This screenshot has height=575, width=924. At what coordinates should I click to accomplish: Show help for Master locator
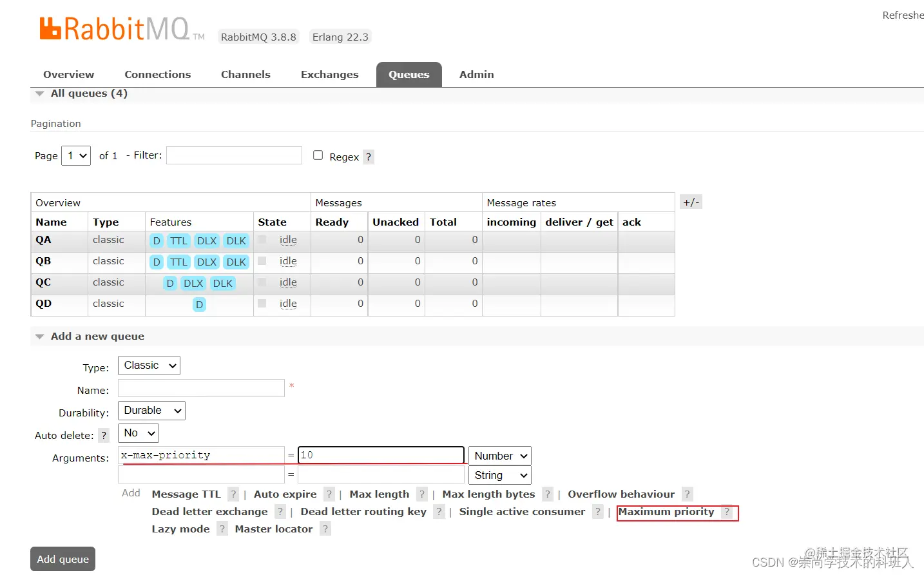click(325, 529)
